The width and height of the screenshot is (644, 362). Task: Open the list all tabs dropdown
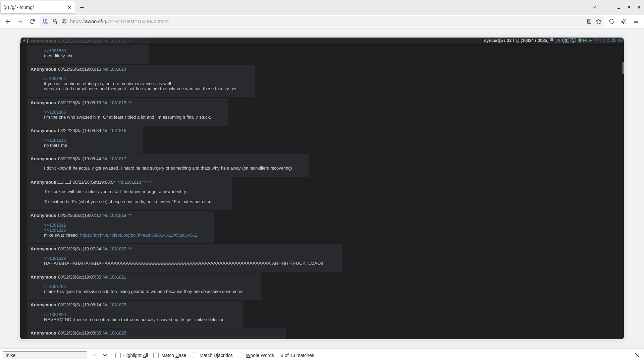(594, 7)
